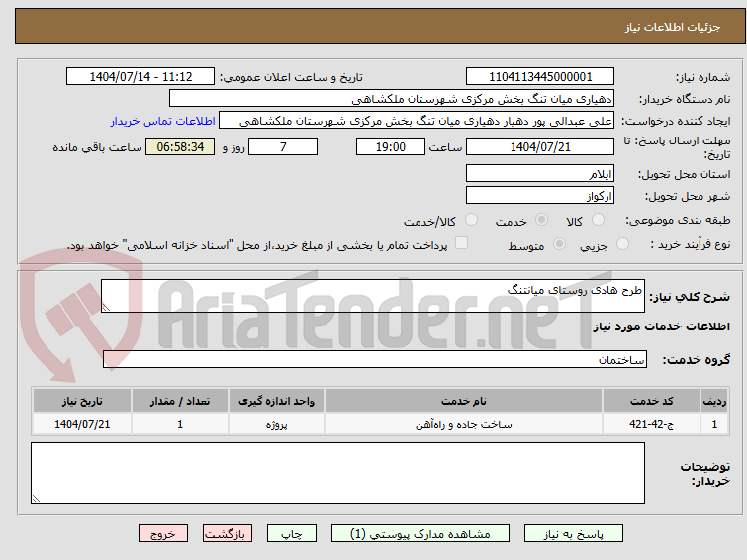Viewport: 747px width, 560px height.
Task: Click the واحد اندازه گیری column header
Action: tap(276, 401)
